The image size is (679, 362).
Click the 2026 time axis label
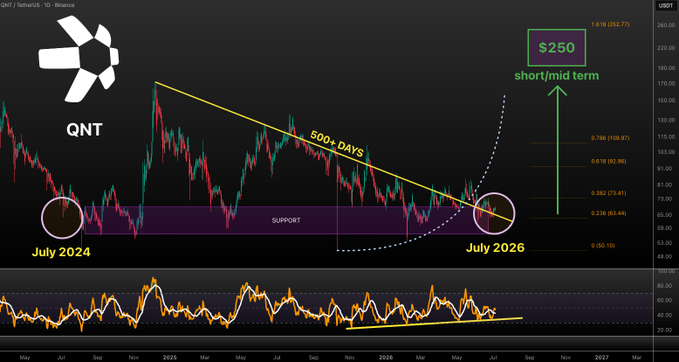pos(386,358)
